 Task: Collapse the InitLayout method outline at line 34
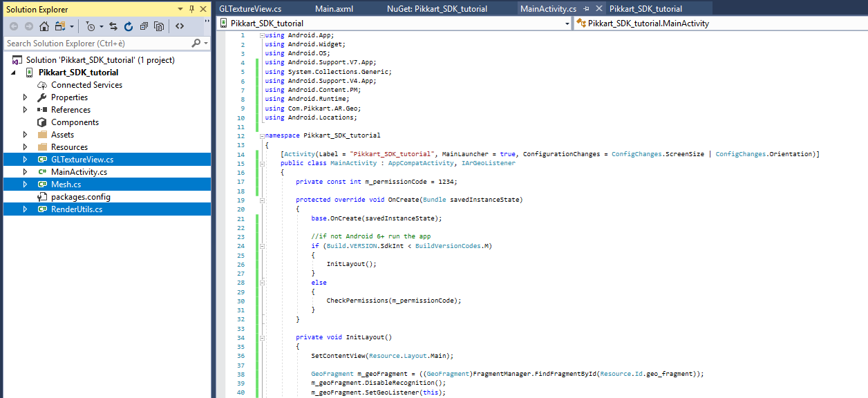click(262, 337)
